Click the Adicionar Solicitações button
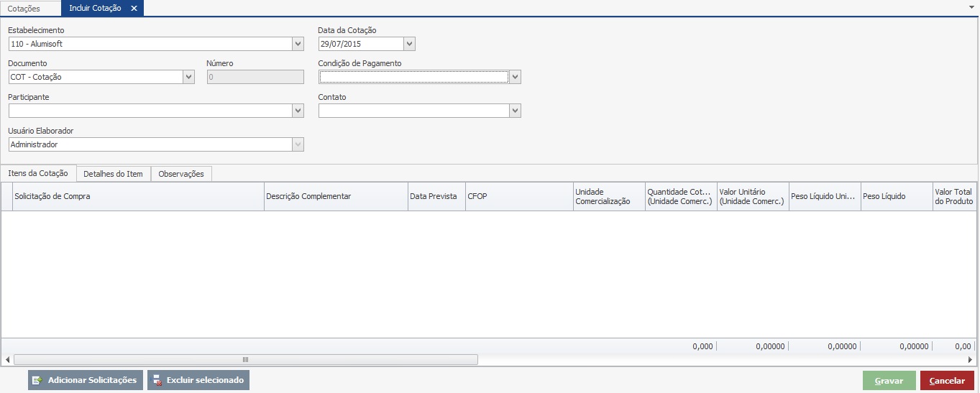980x393 pixels. [x=83, y=380]
